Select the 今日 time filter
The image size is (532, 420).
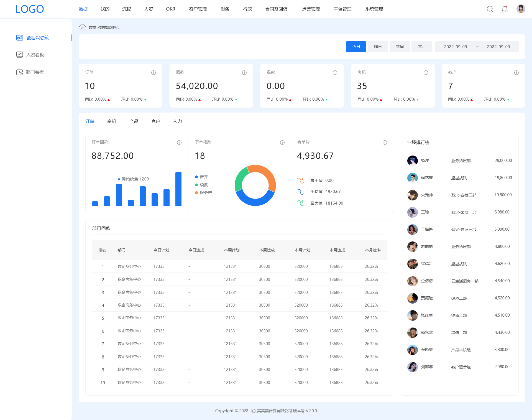click(x=356, y=47)
